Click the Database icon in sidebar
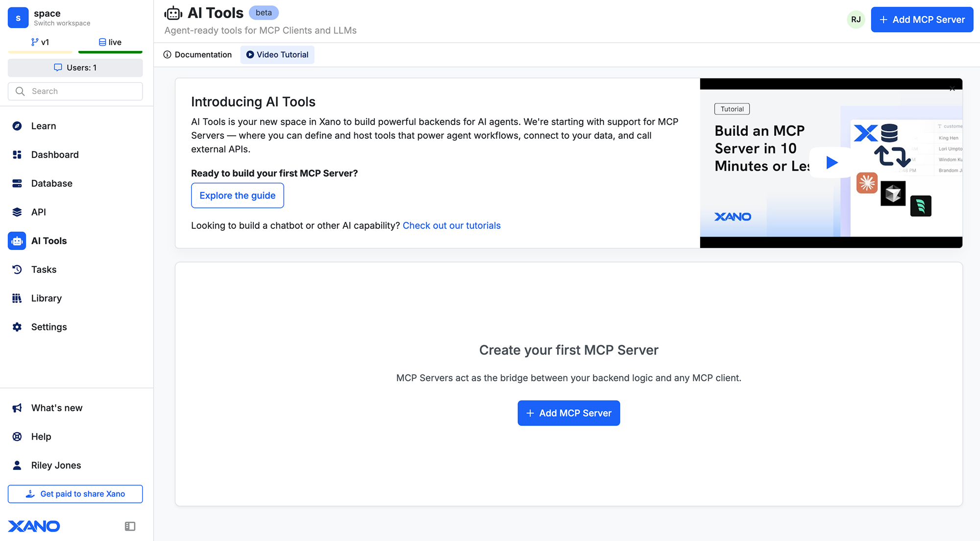The image size is (980, 541). click(17, 183)
